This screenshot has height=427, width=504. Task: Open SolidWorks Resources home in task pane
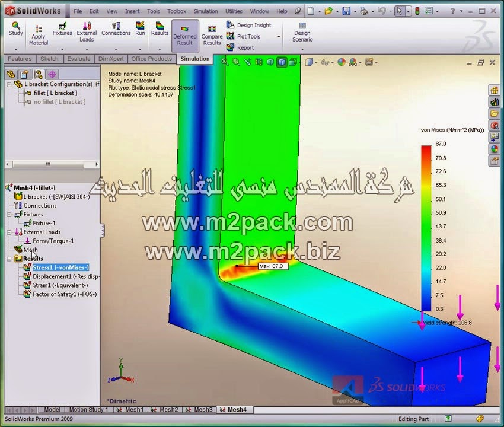tap(494, 90)
